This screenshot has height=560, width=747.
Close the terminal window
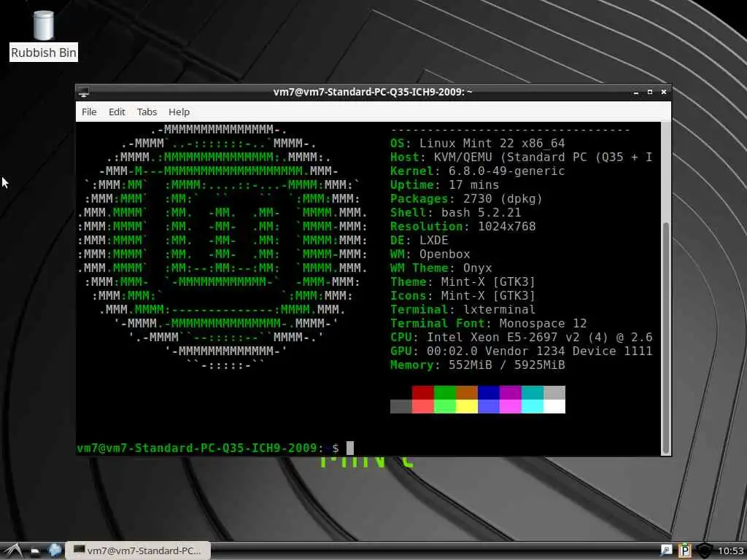click(664, 92)
